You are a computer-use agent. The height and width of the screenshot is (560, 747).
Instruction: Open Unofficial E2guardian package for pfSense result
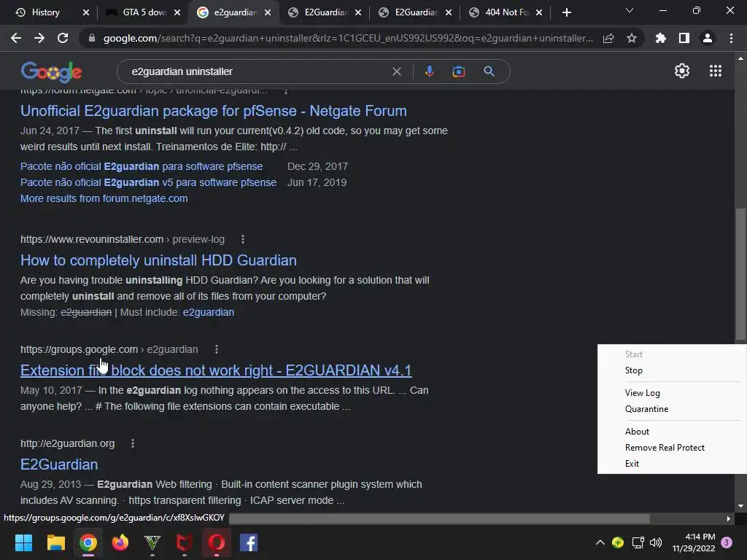pyautogui.click(x=214, y=111)
